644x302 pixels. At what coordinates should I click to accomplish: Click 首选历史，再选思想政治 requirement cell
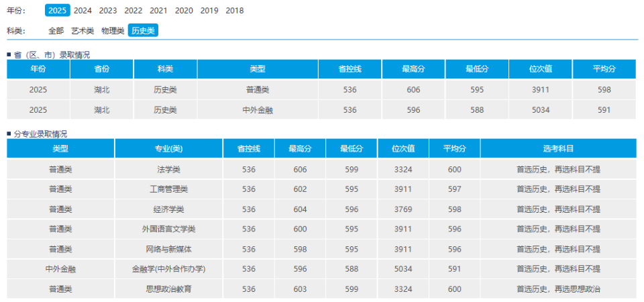pos(559,289)
